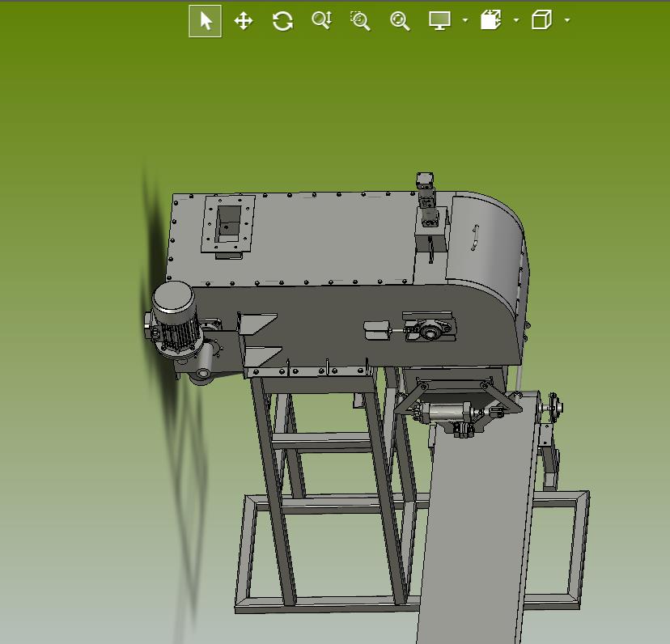Expand the section view dropdown arrow

coord(516,20)
